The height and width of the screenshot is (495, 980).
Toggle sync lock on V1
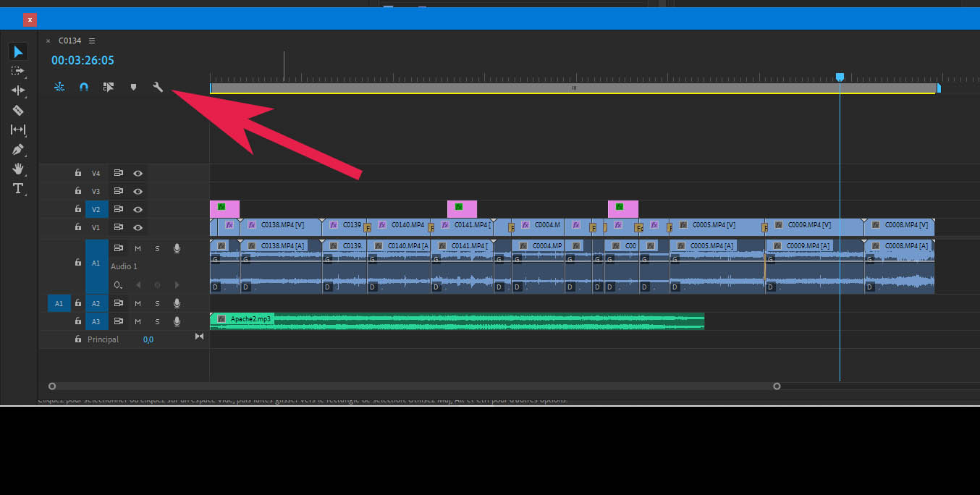click(x=118, y=227)
